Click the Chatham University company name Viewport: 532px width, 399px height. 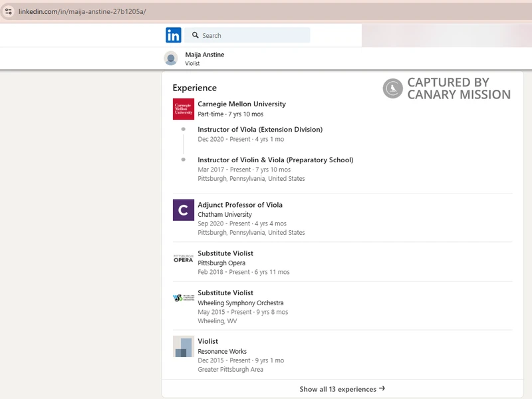pos(225,214)
